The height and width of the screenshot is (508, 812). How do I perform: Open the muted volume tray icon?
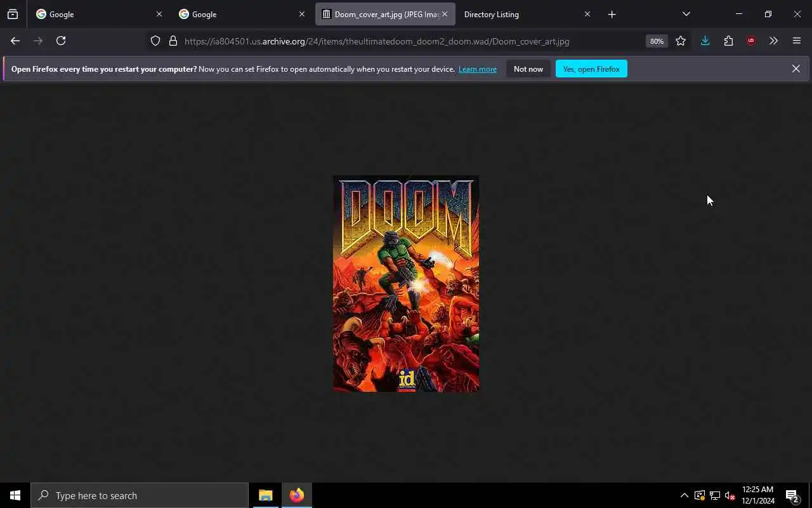click(730, 495)
